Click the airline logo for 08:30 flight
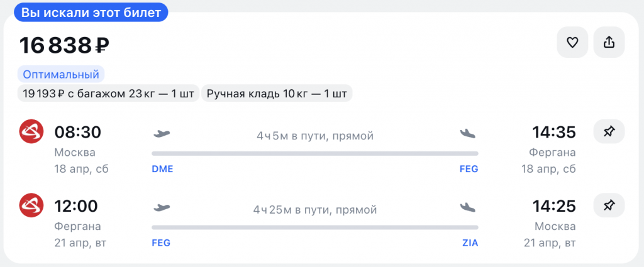This screenshot has height=267, width=644. click(x=30, y=132)
